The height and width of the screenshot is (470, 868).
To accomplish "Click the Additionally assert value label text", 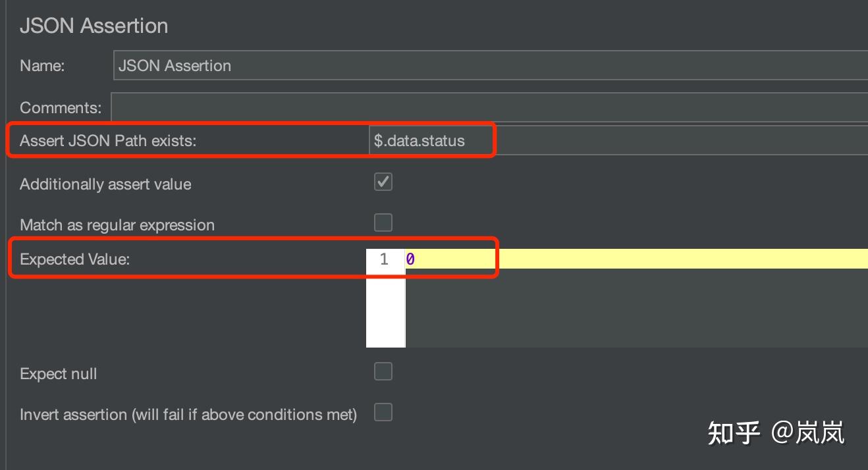I will (105, 184).
